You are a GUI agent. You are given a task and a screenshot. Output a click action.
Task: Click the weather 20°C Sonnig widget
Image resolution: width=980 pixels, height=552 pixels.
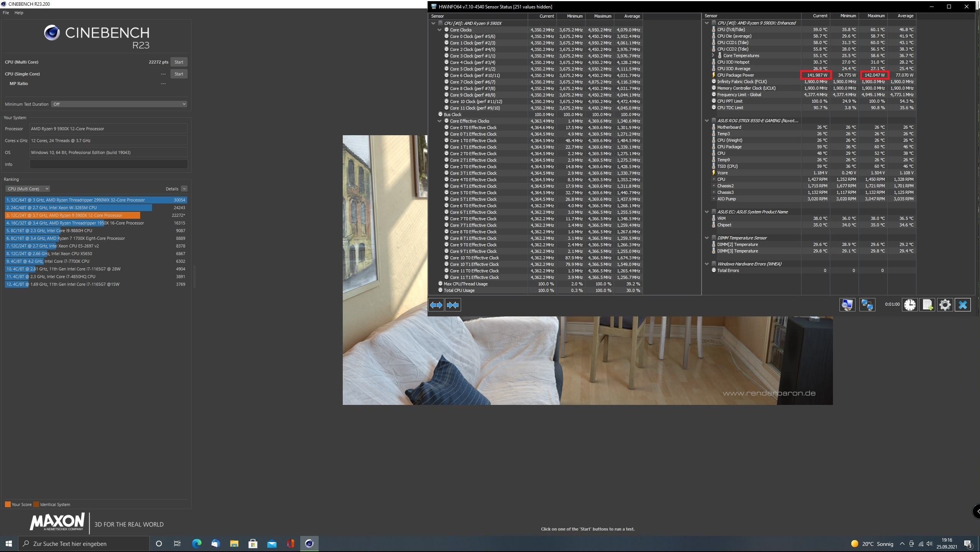[x=872, y=544]
